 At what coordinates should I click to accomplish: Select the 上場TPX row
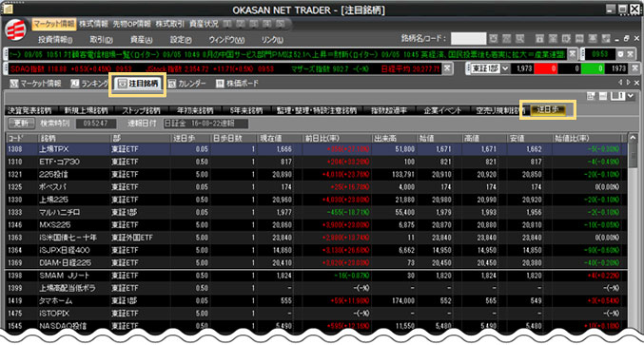317,149
